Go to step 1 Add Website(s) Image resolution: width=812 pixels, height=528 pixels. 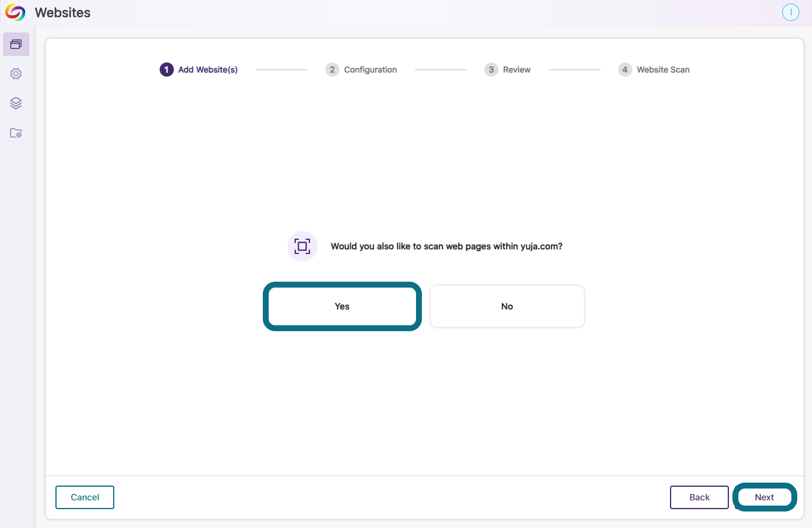[x=199, y=70]
